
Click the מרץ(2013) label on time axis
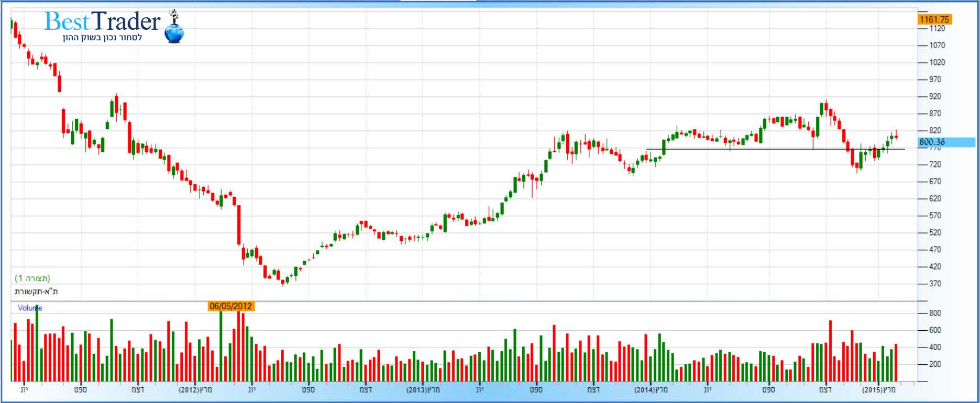point(423,390)
